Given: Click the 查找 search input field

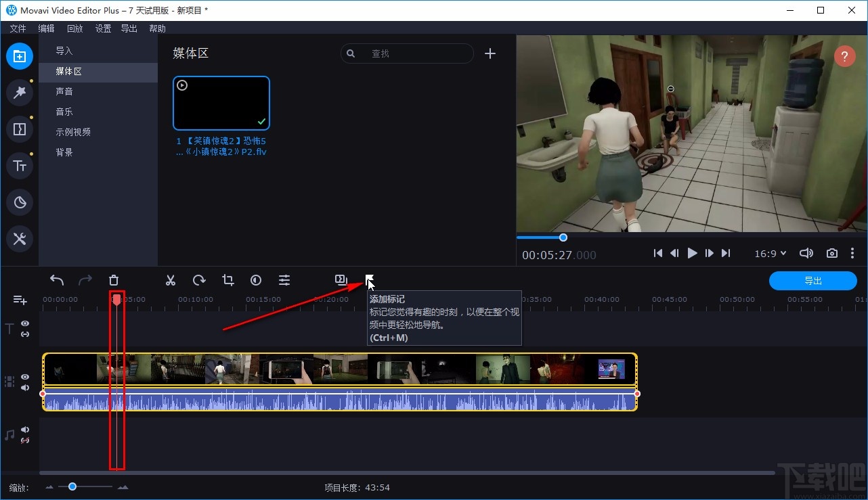Looking at the screenshot, I should tap(407, 53).
